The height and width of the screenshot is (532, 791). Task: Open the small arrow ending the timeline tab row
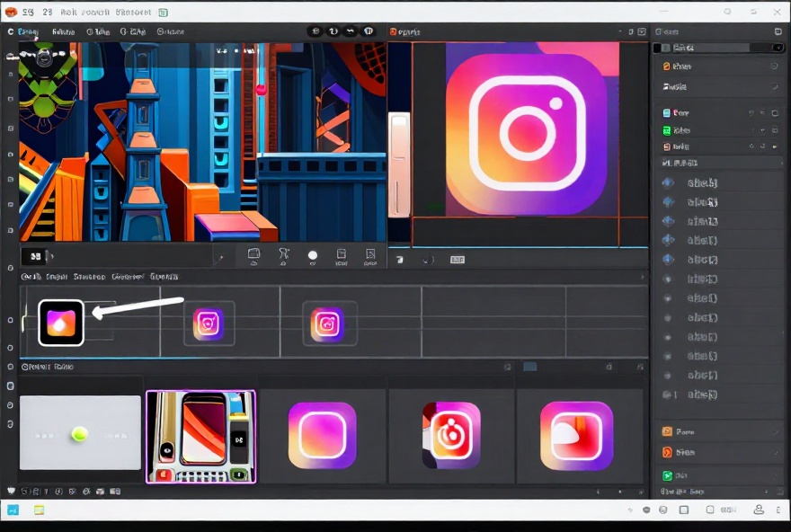[642, 277]
